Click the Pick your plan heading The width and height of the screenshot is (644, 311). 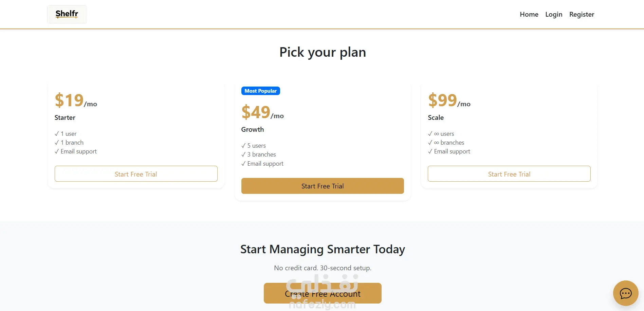[323, 52]
